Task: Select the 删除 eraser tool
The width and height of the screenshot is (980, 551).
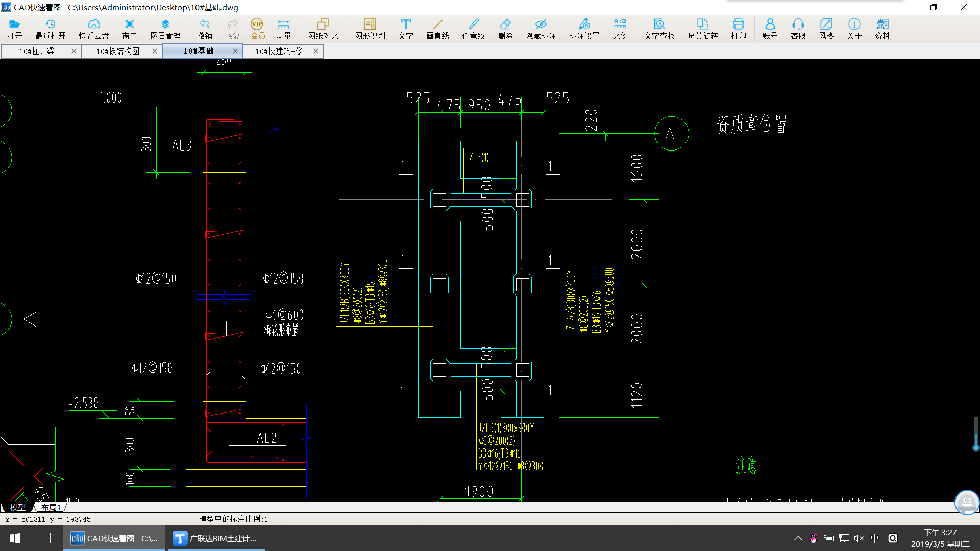Action: click(x=505, y=29)
